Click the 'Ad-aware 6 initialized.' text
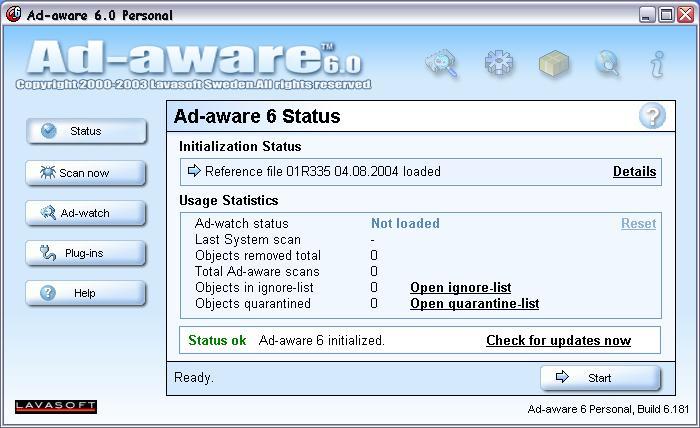This screenshot has height=428, width=700. pos(321,340)
